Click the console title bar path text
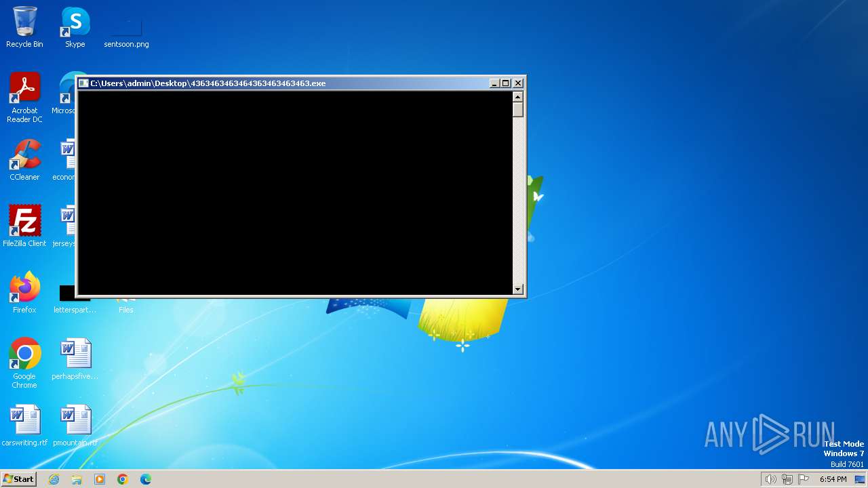Image resolution: width=868 pixels, height=488 pixels. coord(208,83)
